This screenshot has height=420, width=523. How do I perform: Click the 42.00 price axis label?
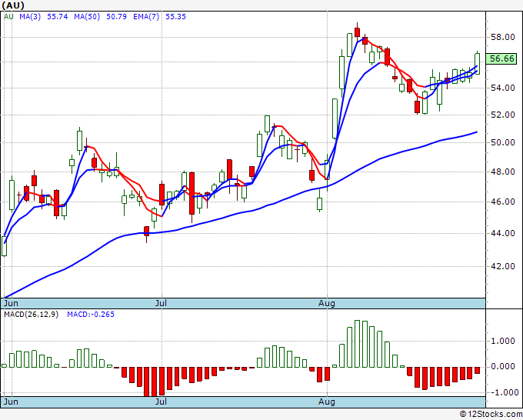point(503,266)
